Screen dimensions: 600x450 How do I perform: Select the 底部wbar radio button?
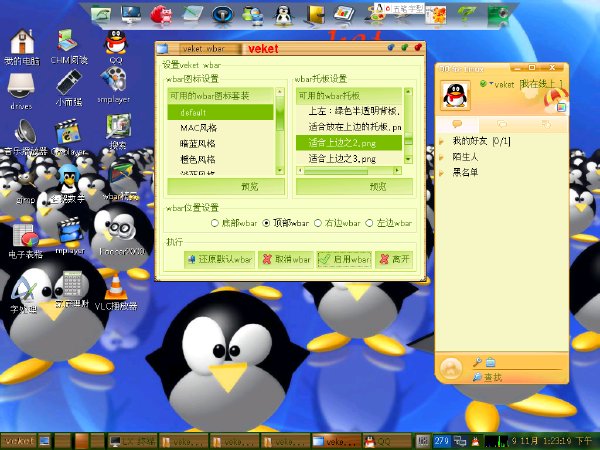(x=215, y=223)
